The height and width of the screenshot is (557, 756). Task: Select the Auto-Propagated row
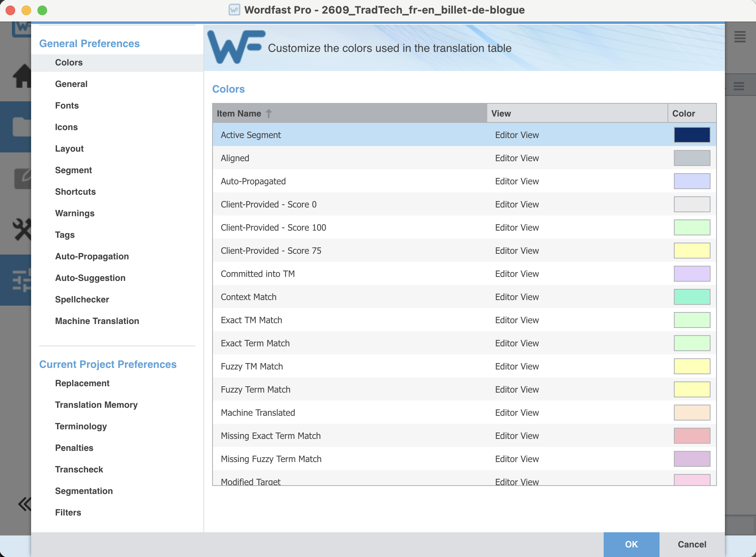(x=465, y=181)
